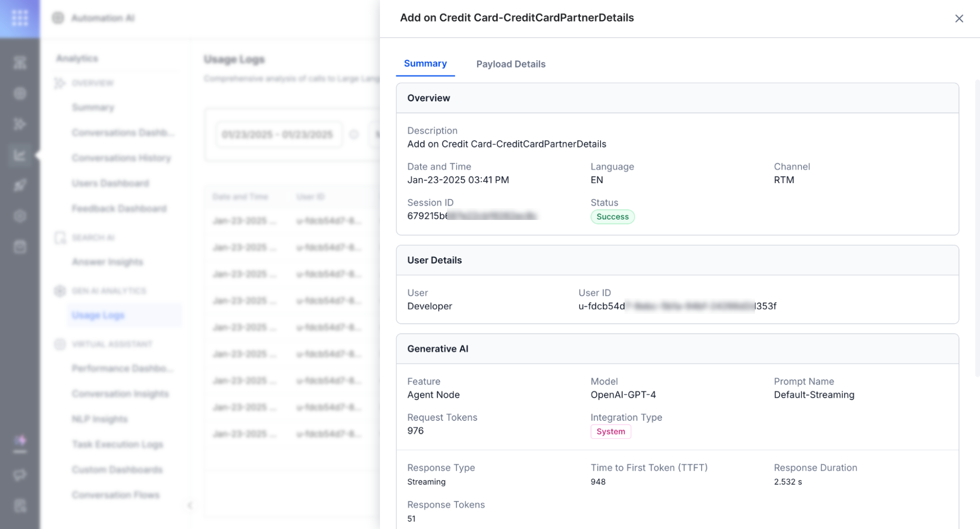The width and height of the screenshot is (980, 529).
Task: Collapse the Analytics side navigation chevron
Action: (190, 505)
